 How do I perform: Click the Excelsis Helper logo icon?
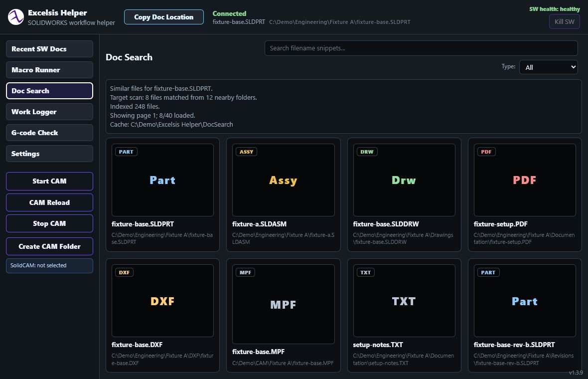pos(16,17)
